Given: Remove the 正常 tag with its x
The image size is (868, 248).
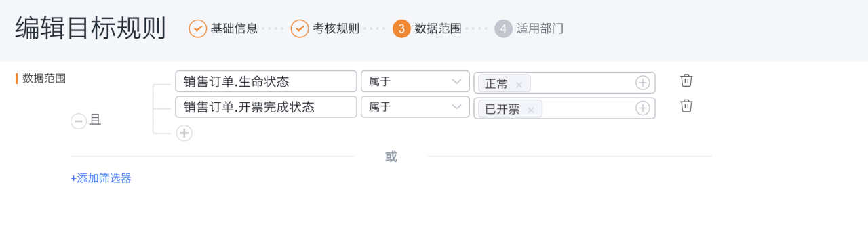Looking at the screenshot, I should (x=519, y=85).
